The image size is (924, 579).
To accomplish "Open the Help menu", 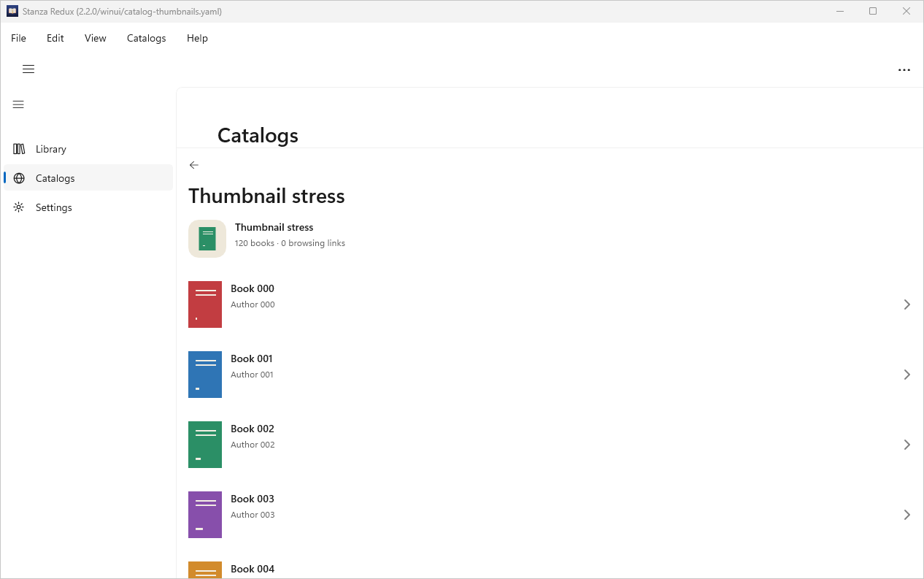I will pyautogui.click(x=197, y=38).
